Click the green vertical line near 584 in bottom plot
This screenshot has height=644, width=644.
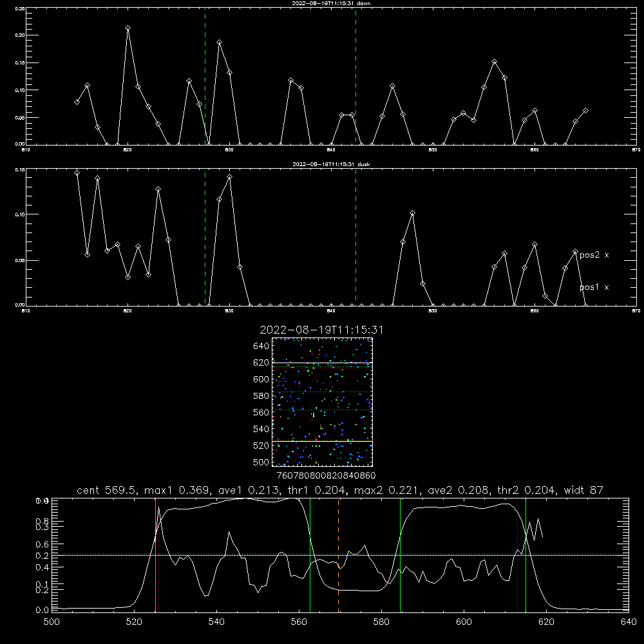[x=400, y=555]
